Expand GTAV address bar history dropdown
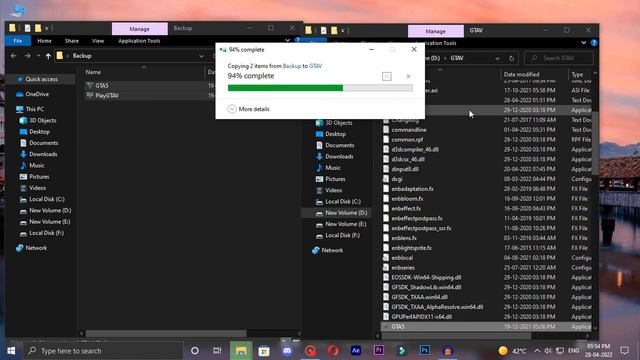 (x=497, y=58)
